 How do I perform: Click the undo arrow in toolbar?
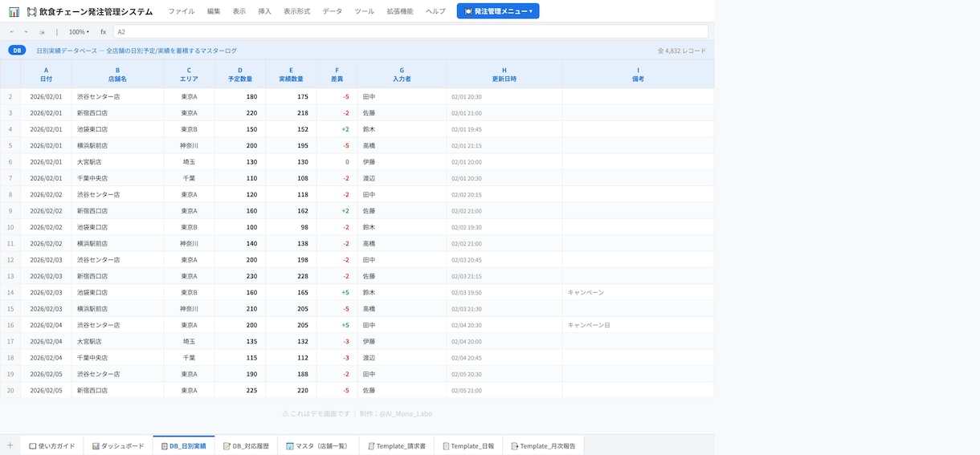[12, 32]
